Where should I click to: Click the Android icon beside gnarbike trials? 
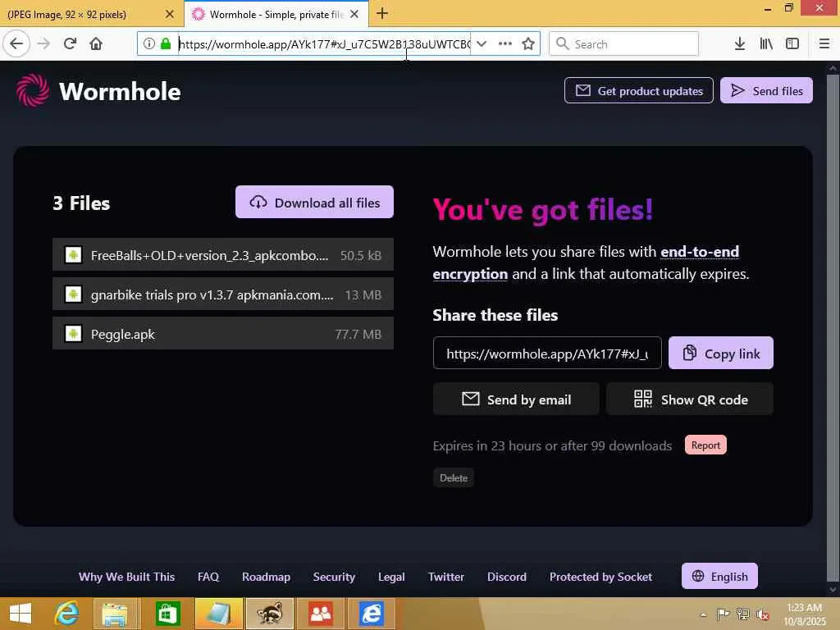(73, 294)
